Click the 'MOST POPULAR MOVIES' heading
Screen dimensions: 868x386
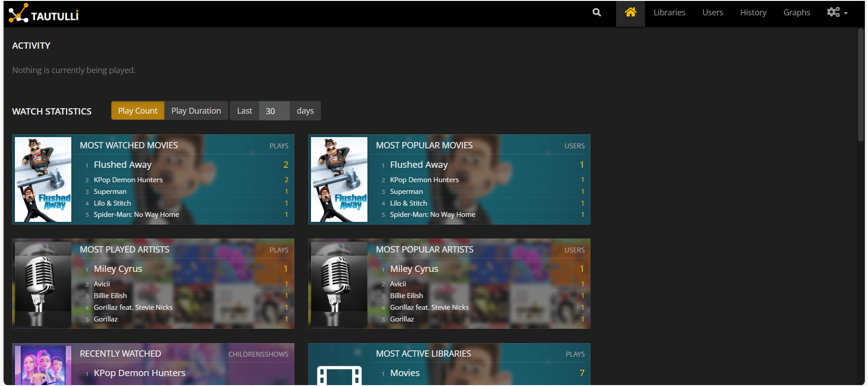(x=424, y=145)
